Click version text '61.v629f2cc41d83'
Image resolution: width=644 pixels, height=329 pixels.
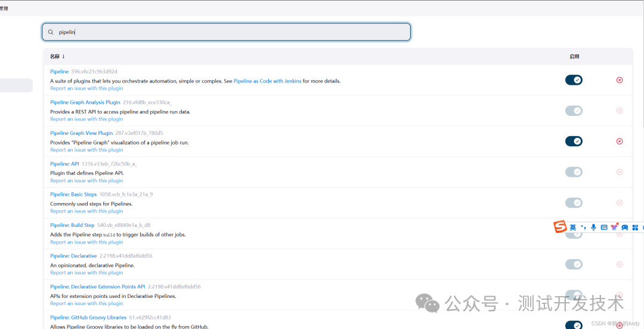[150, 318]
